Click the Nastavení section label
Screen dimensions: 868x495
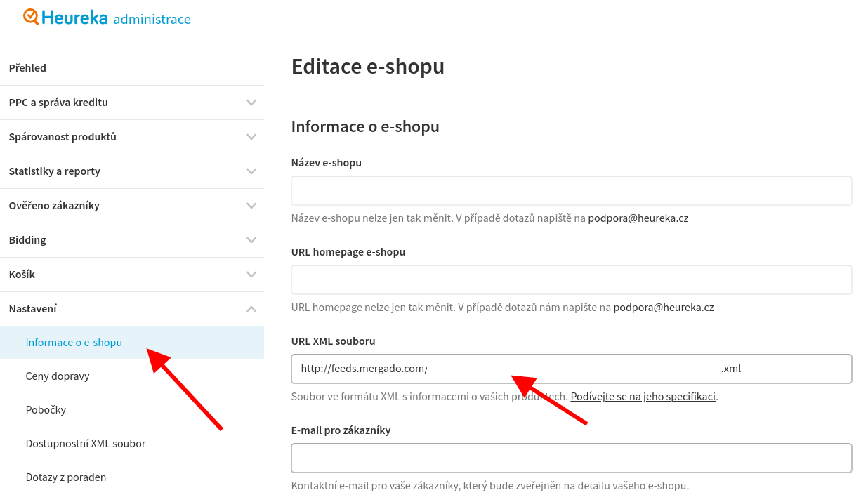(33, 309)
